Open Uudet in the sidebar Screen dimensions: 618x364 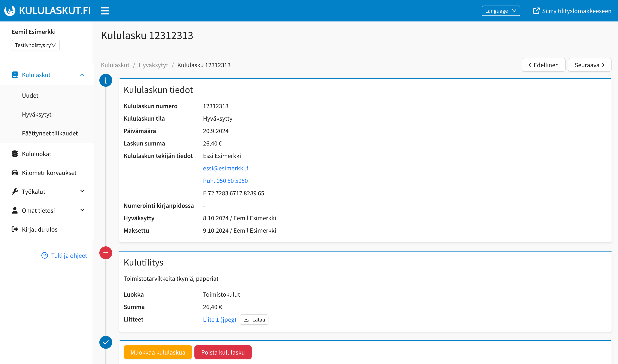30,96
